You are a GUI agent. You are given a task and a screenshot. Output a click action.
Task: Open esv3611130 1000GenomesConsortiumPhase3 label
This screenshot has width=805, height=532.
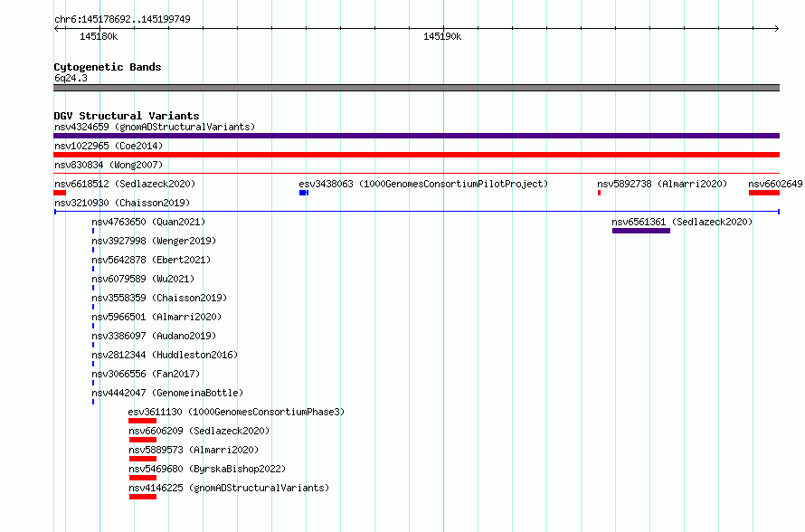236,412
